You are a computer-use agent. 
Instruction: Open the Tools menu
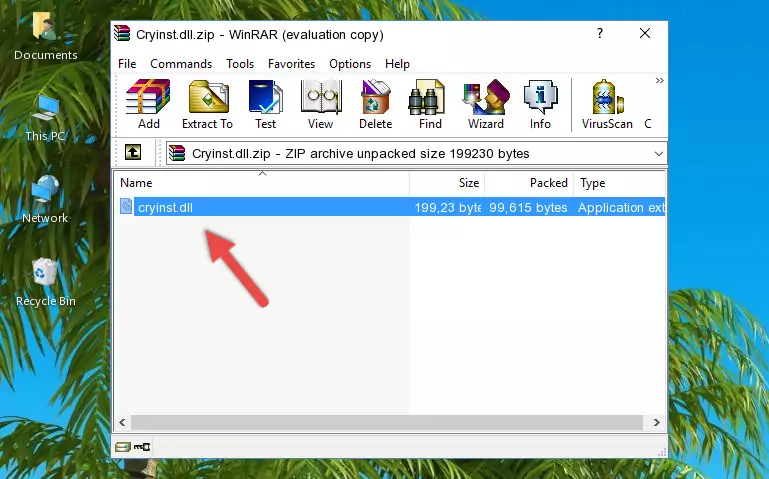point(240,64)
